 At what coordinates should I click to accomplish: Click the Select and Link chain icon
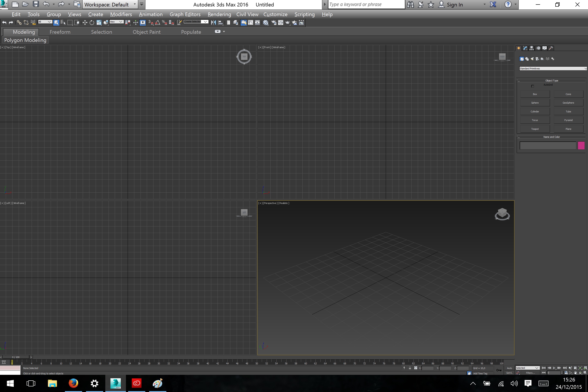19,23
